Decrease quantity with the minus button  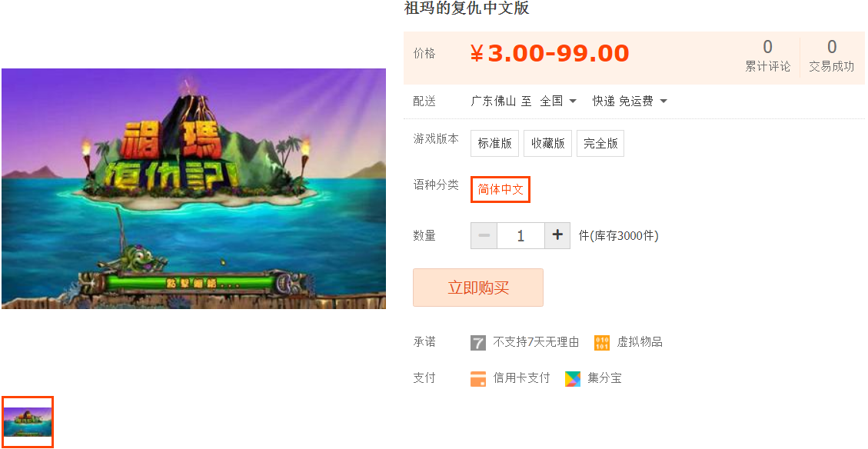pos(484,235)
